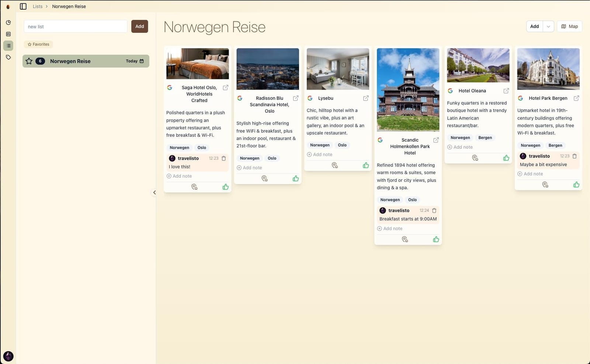
Task: Open the user avatar at bottom left
Action: pyautogui.click(x=8, y=356)
